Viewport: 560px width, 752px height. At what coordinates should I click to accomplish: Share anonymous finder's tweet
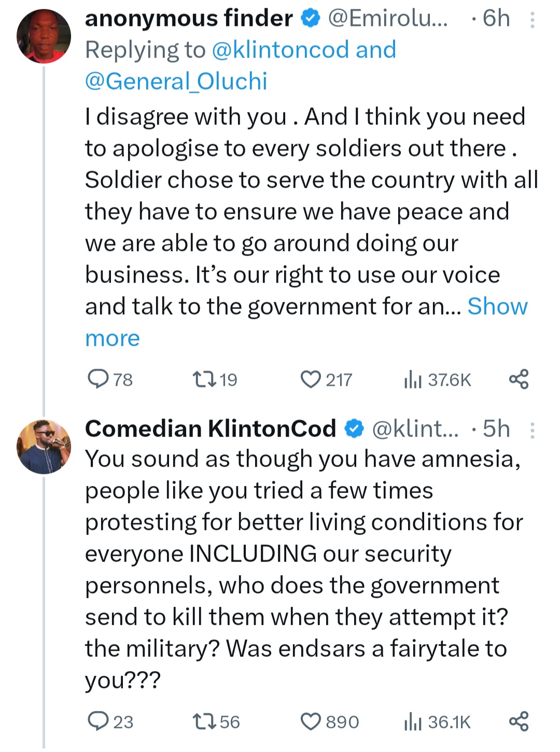(x=519, y=379)
